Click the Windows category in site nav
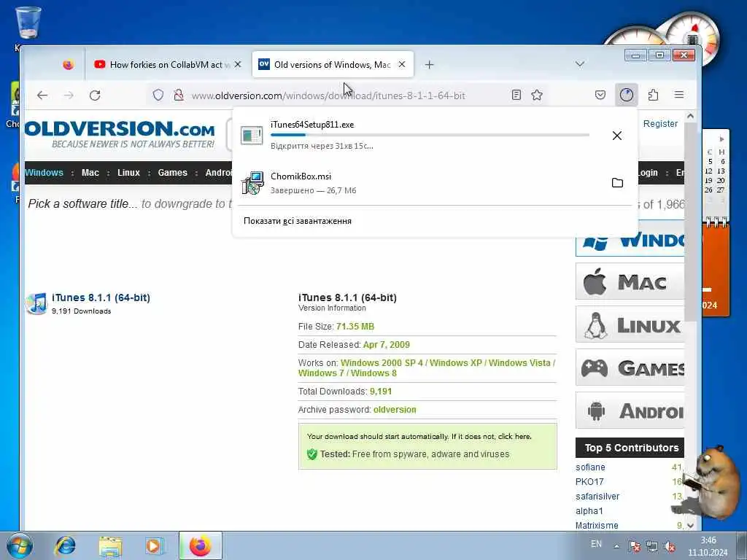 [x=44, y=172]
